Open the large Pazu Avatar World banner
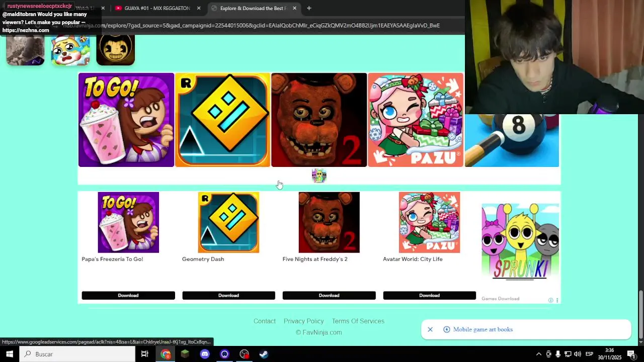Screen dimensions: 644x362 point(416,120)
